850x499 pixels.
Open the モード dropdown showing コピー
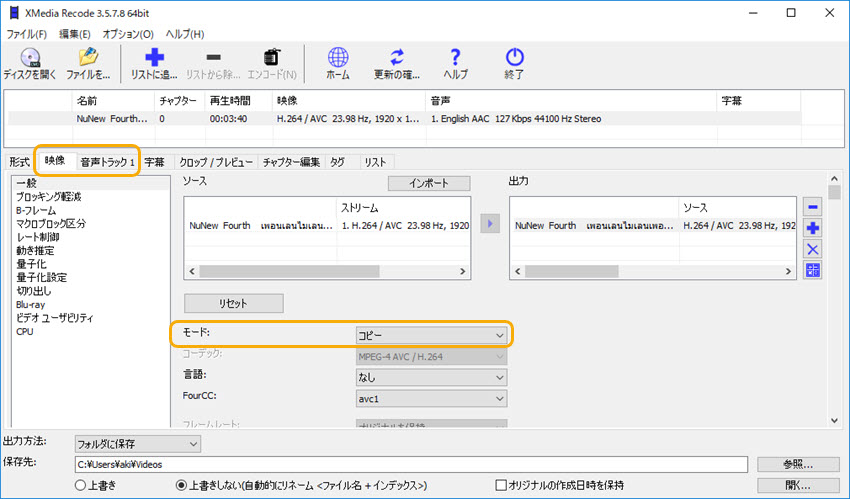coord(432,336)
